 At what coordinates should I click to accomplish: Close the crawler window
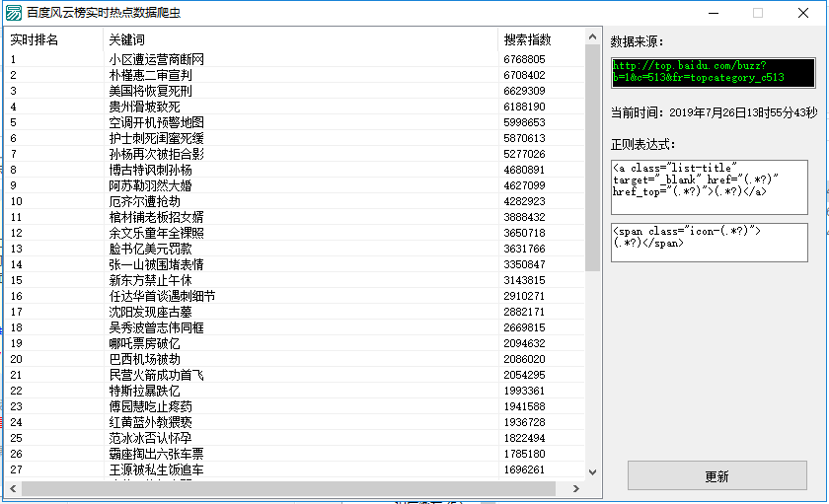coord(803,13)
